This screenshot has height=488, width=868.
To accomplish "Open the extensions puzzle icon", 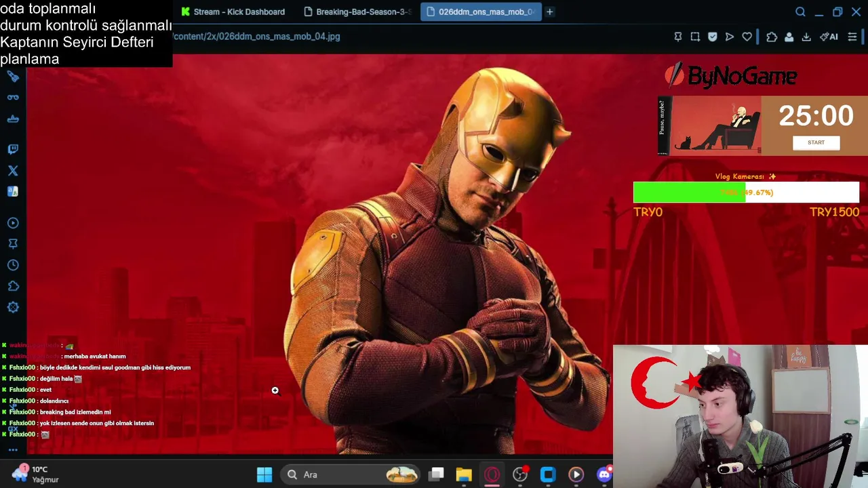I will click(x=772, y=37).
